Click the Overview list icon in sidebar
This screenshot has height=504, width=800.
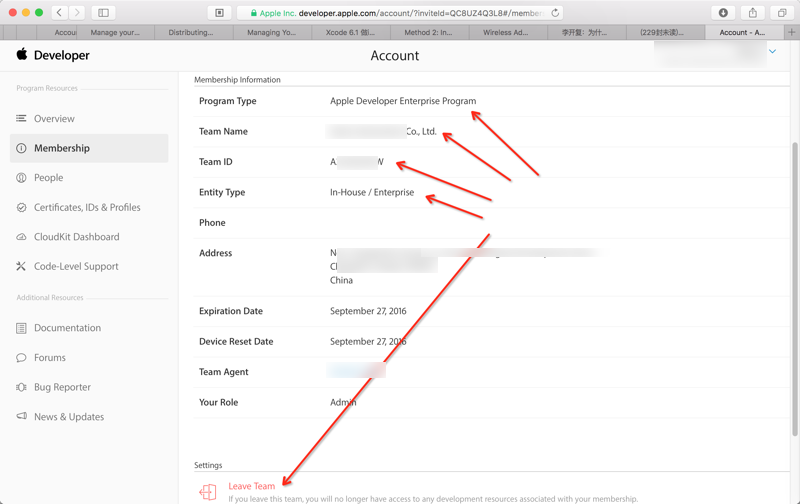pyautogui.click(x=21, y=118)
